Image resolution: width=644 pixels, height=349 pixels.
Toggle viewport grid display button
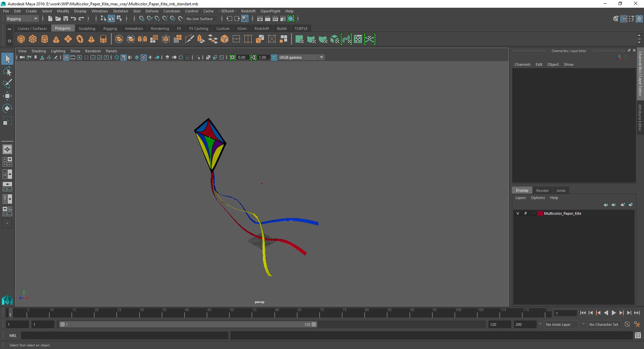(x=66, y=57)
